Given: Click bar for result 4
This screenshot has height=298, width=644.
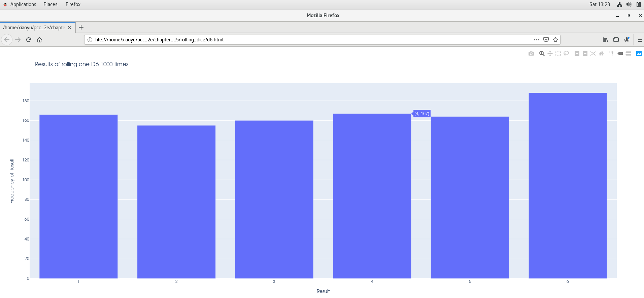Looking at the screenshot, I should tap(372, 196).
